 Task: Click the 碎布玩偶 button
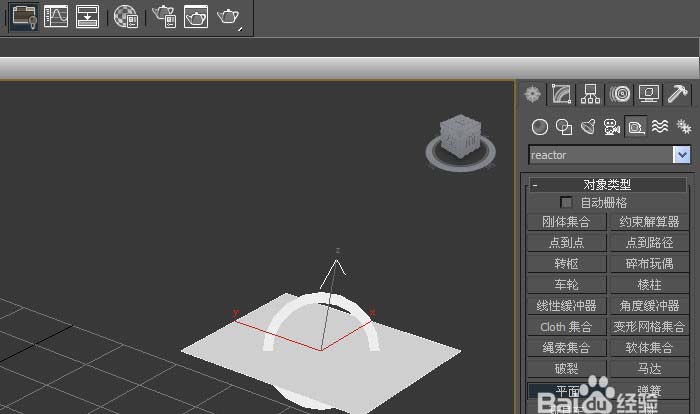(x=650, y=264)
